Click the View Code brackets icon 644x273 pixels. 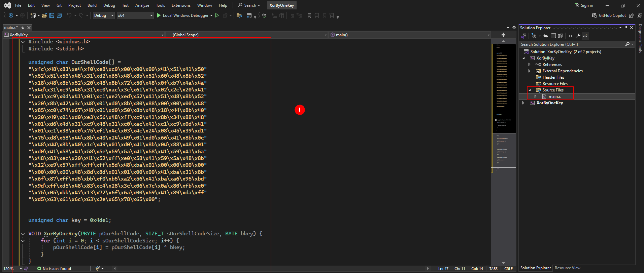pyautogui.click(x=571, y=36)
